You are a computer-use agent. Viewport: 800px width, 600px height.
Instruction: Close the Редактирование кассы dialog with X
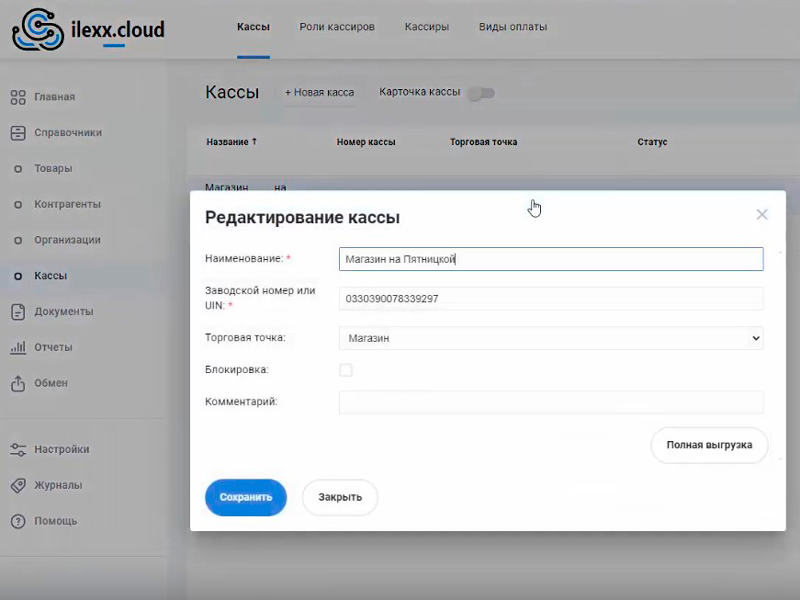[762, 215]
